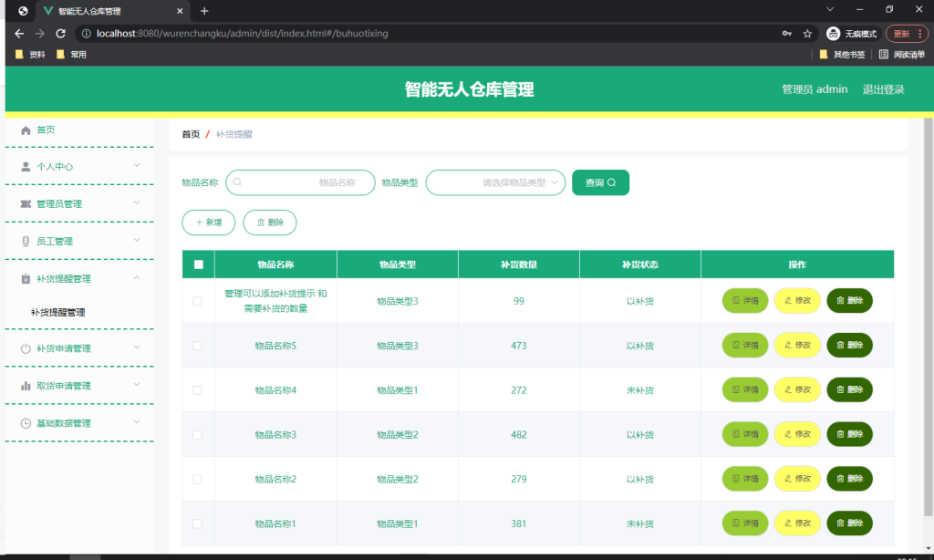
Task: Click the bar chart icon next to 取货申请管理
Action: (x=26, y=386)
